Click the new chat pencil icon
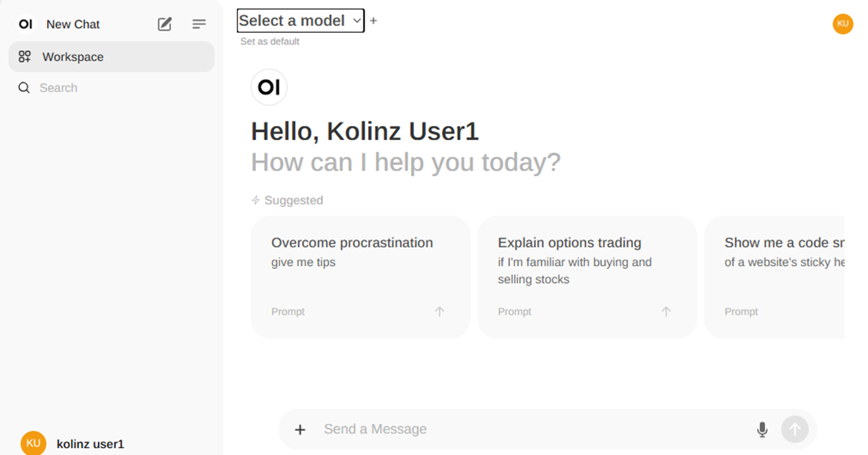 (x=165, y=24)
